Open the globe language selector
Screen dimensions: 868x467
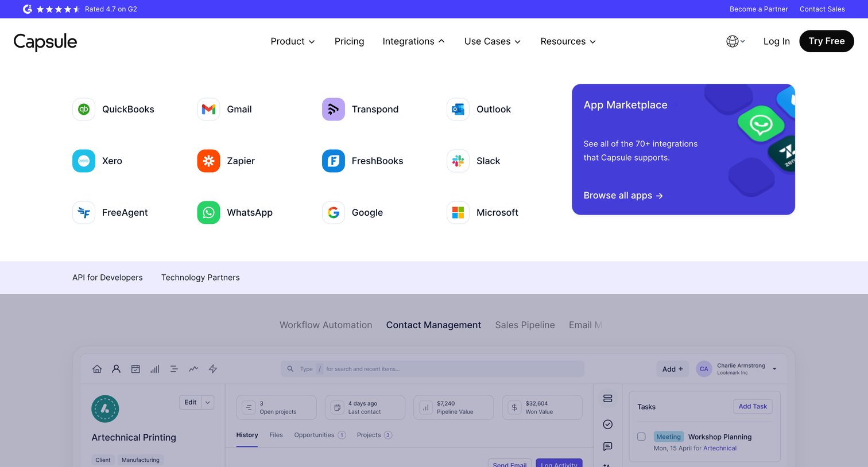[735, 41]
